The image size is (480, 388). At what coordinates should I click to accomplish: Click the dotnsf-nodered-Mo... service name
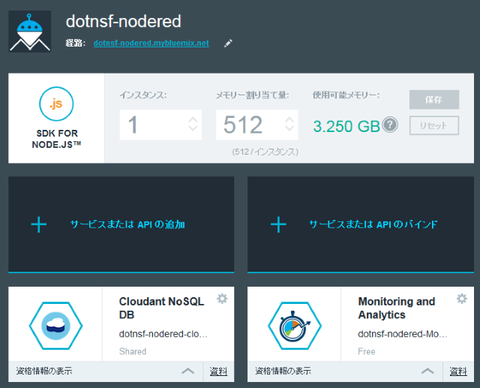click(403, 334)
